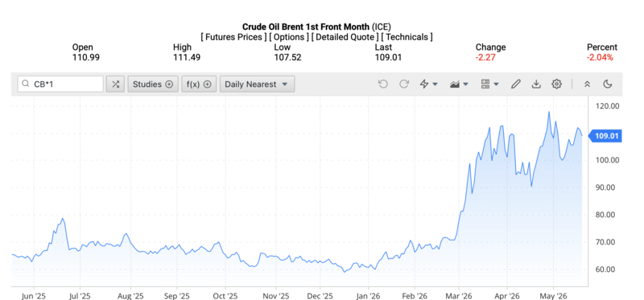Click the 109.01 price label on axis
This screenshot has height=300, width=644.
pyautogui.click(x=606, y=136)
